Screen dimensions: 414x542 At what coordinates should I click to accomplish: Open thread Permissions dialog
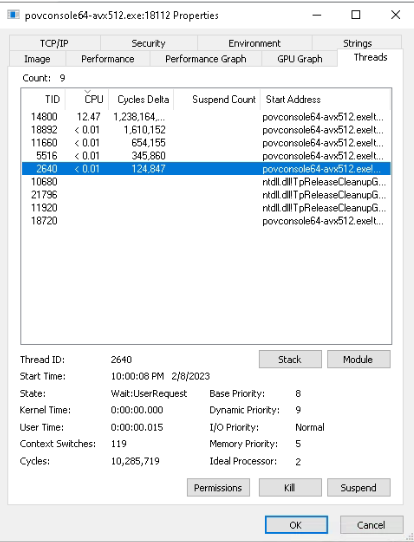pyautogui.click(x=218, y=487)
